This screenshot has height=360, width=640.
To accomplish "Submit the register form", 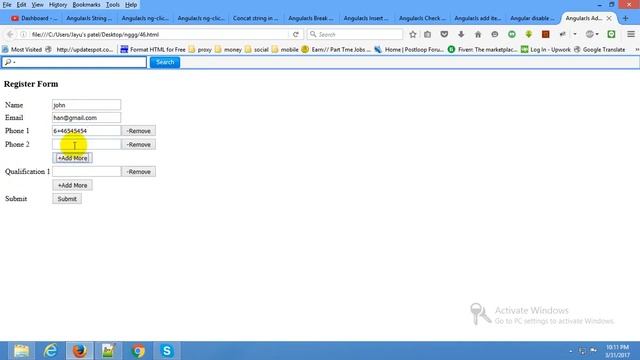I will pos(67,199).
